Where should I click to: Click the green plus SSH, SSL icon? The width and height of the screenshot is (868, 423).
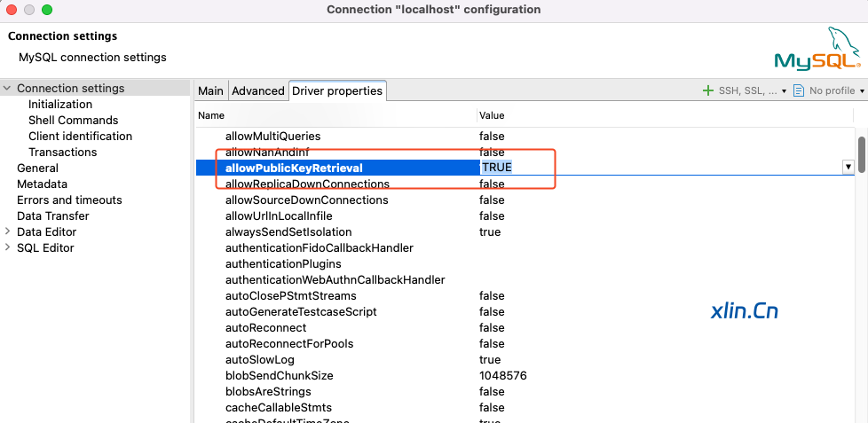click(x=708, y=90)
